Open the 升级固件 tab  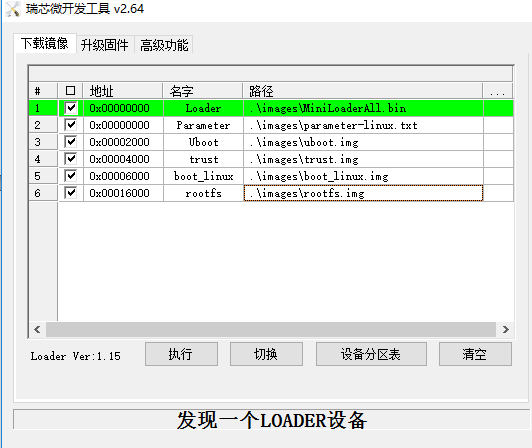pyautogui.click(x=105, y=44)
